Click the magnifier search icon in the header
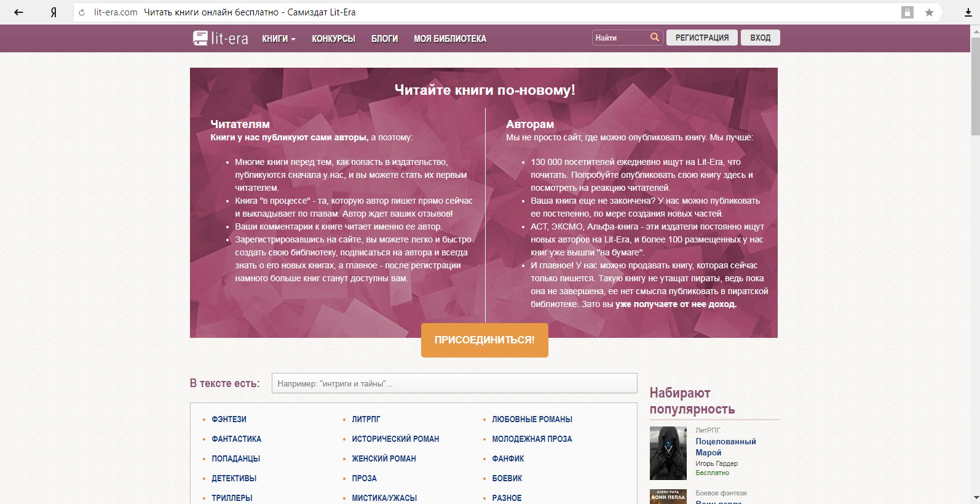Screen dimensions: 980x504 [655, 38]
